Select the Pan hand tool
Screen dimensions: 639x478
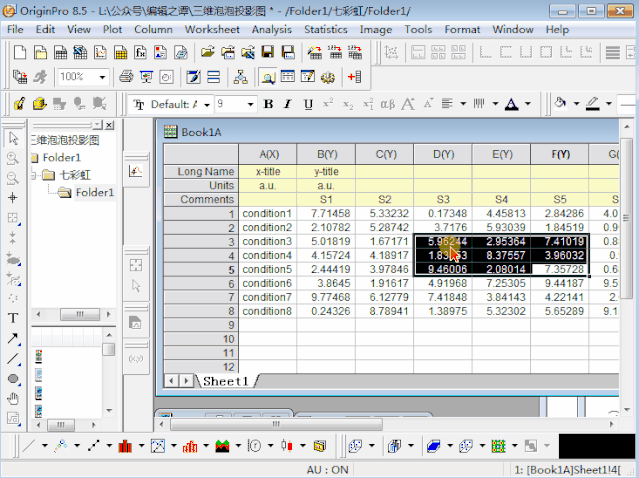(13, 398)
